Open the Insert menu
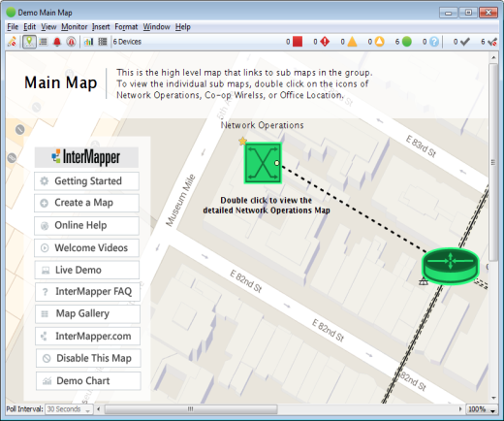Image resolution: width=504 pixels, height=421 pixels. 101,27
